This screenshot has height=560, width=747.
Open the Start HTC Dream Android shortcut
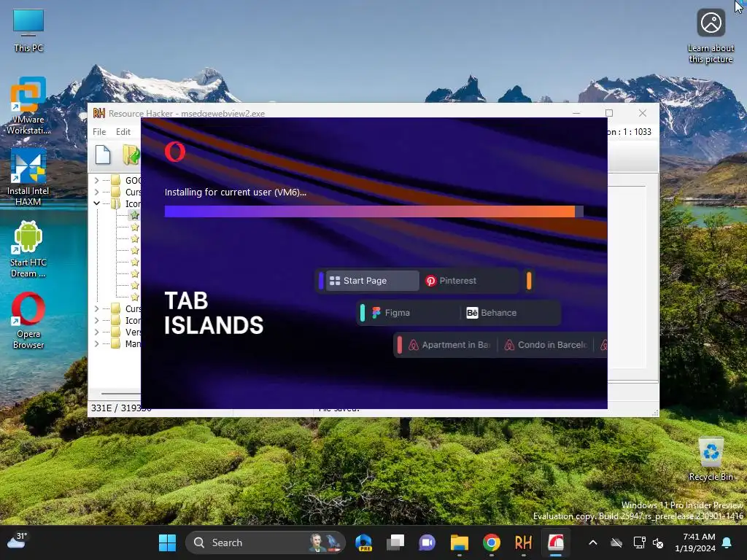[x=28, y=249]
